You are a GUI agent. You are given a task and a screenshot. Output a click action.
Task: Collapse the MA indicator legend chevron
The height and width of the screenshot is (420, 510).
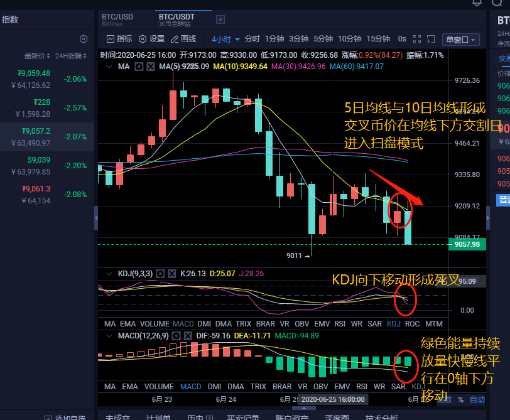tap(109, 66)
